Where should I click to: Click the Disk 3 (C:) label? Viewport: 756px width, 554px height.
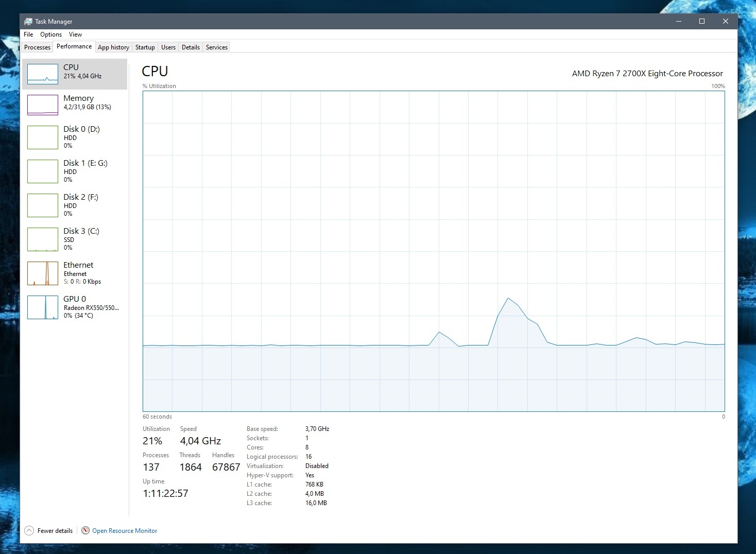[x=81, y=231]
